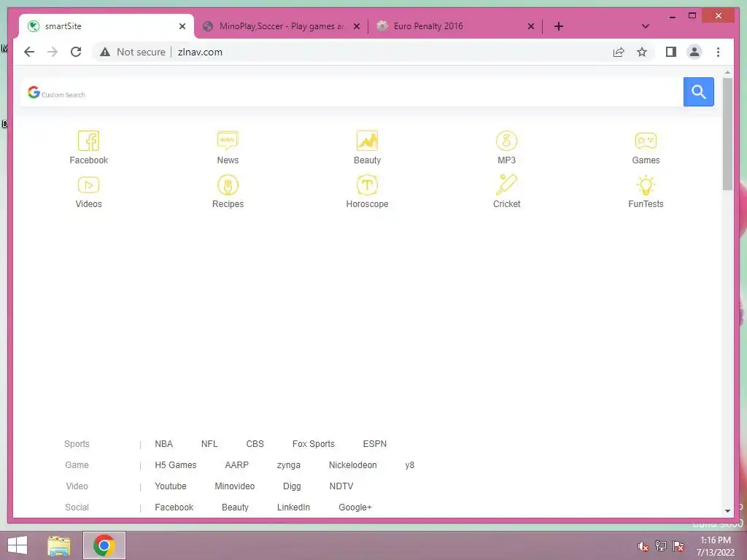Click the blue search magnifier button
The image size is (747, 560).
pyautogui.click(x=698, y=92)
